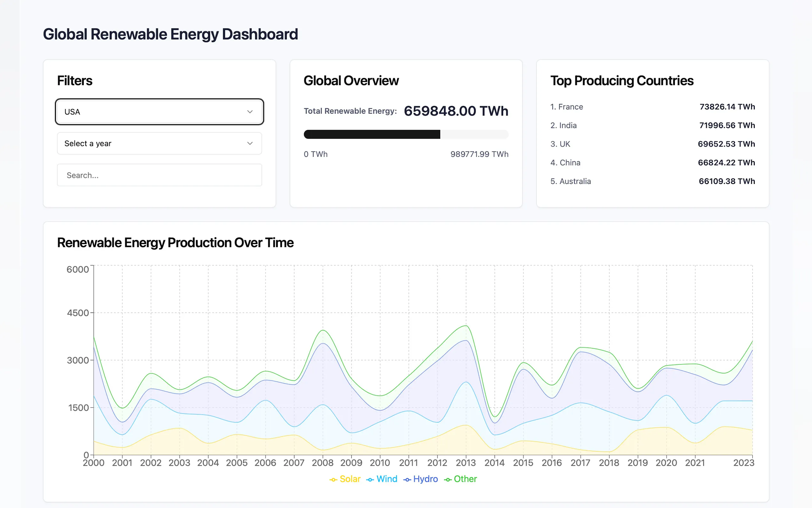Toggle the Solar series in legend

coord(349,479)
